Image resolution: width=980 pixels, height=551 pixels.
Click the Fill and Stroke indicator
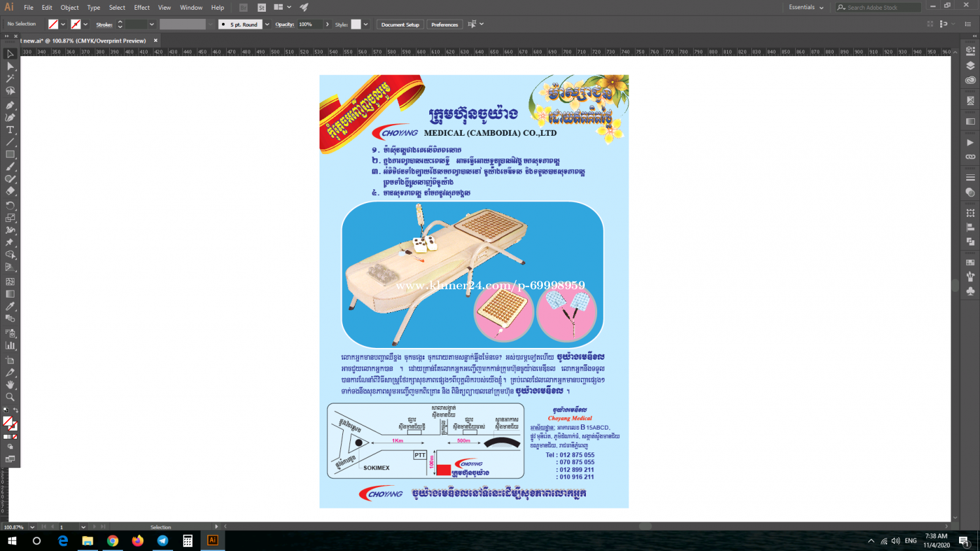[x=10, y=423]
